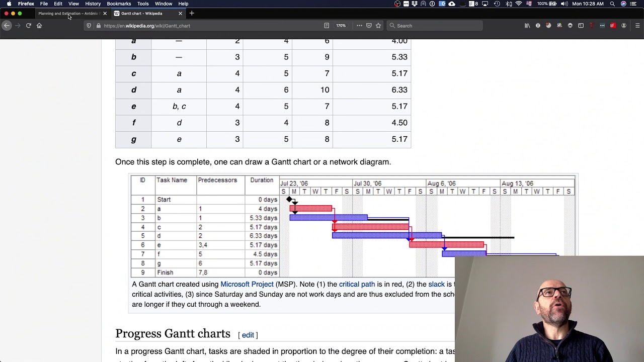Click the 'Progress Gantt charts' heading
Viewport: 644px width, 362px height.
[173, 334]
